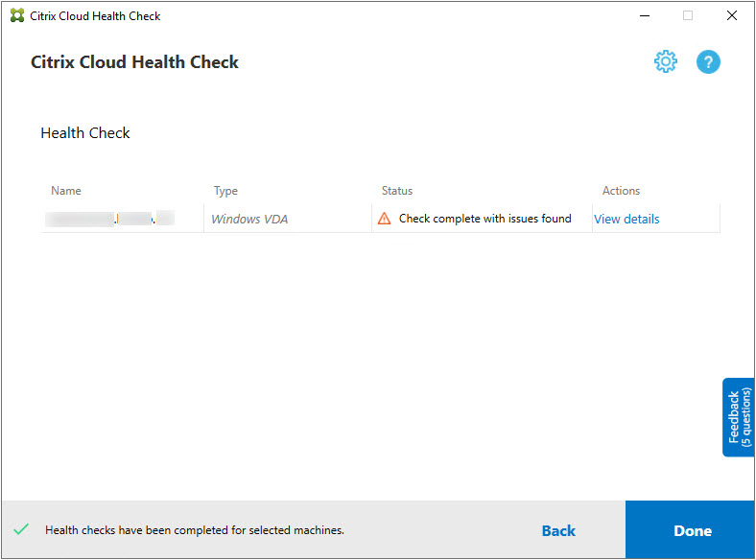Viewport: 756px width, 560px height.
Task: Click the warning triangle status icon
Action: pos(385,219)
